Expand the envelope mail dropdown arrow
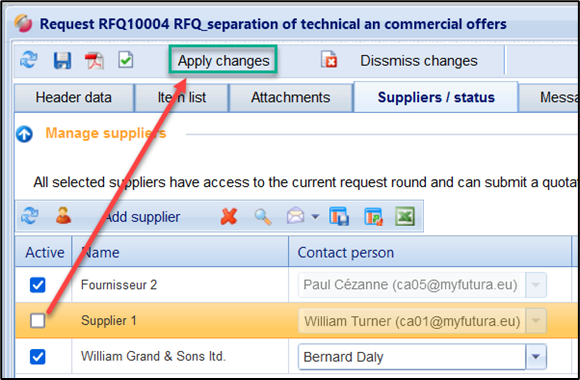Image resolution: width=580 pixels, height=380 pixels. [x=315, y=216]
